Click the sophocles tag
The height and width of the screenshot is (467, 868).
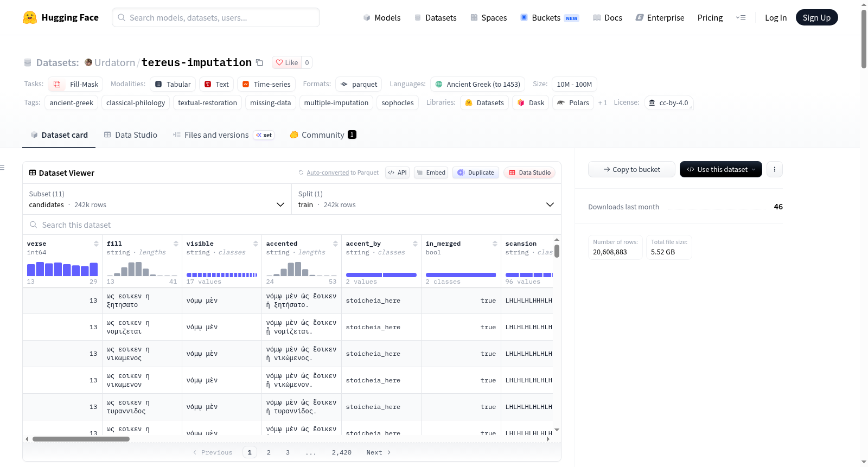click(398, 103)
